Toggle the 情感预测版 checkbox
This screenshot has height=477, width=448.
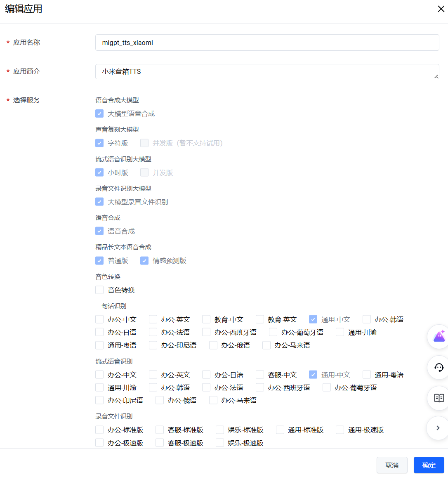144,261
